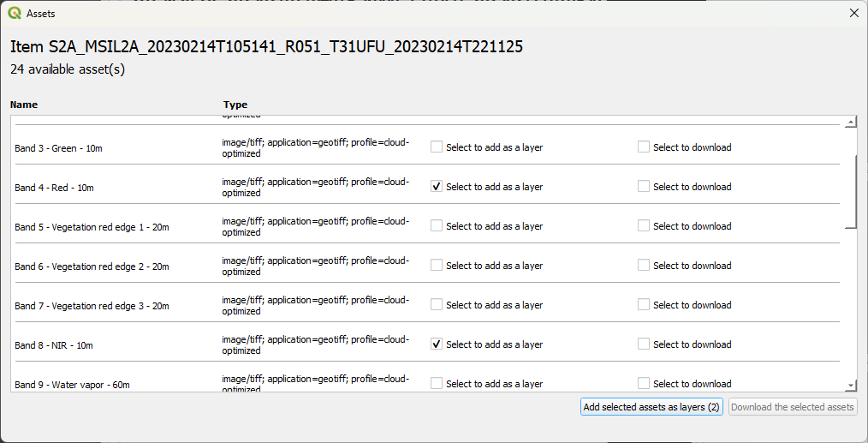Click the Type column header
The image size is (868, 443).
(235, 105)
